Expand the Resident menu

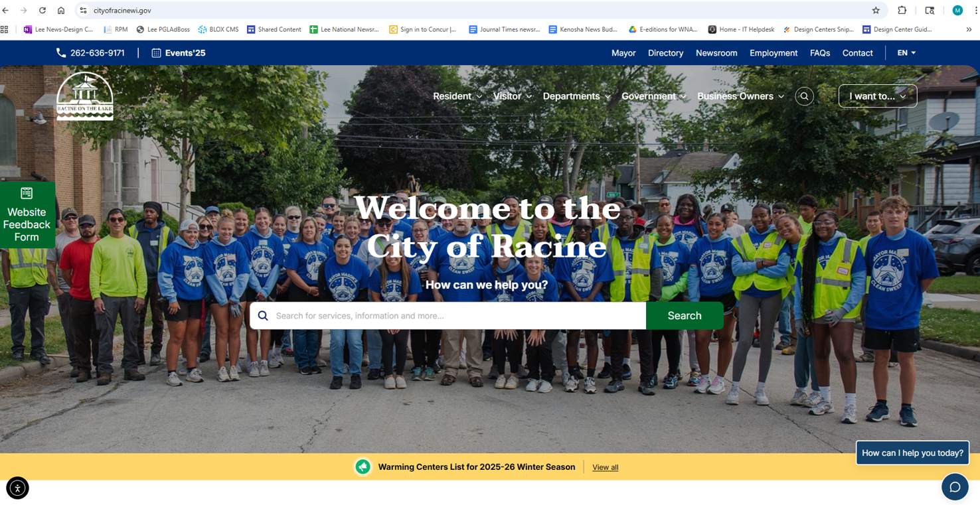(x=457, y=96)
